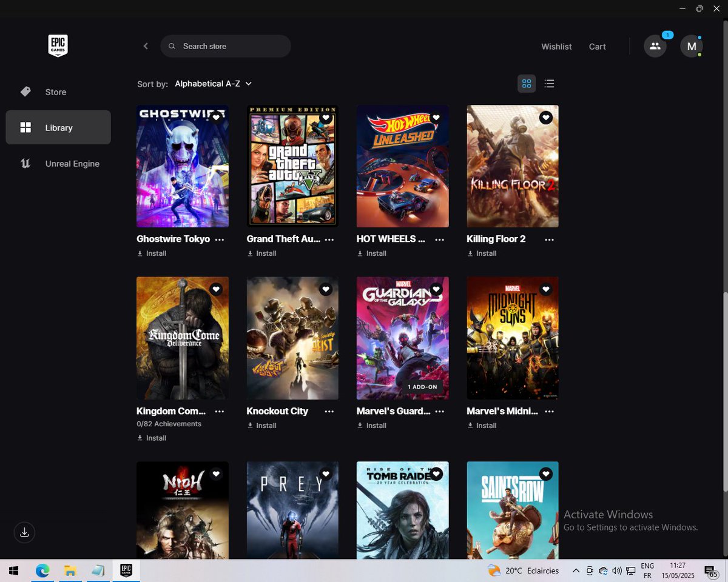Go back with the arrow beside search
Viewport: 728px width, 582px height.
click(146, 46)
